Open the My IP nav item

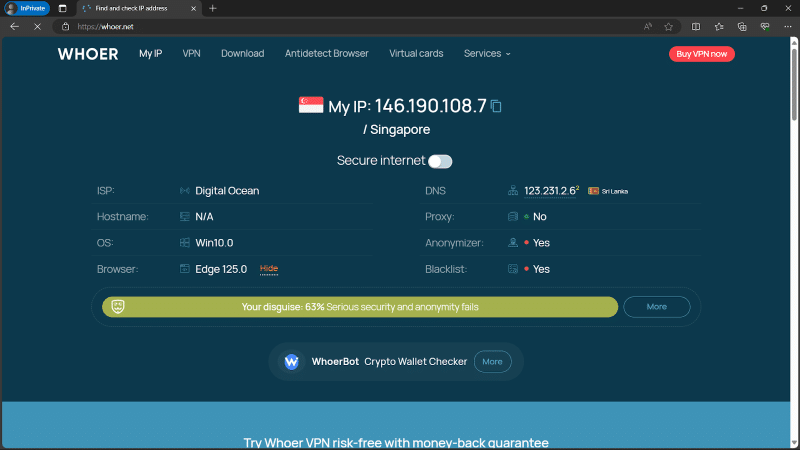point(151,54)
